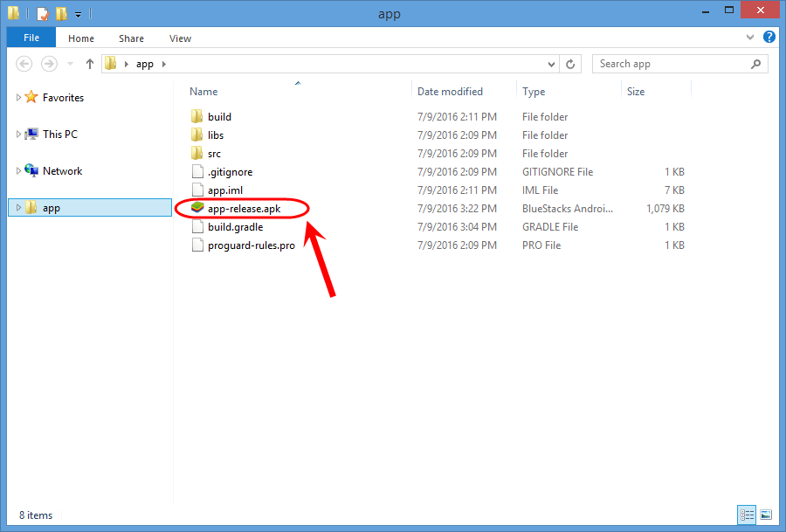The image size is (786, 532).
Task: Select the app.iml file icon
Action: [x=197, y=190]
